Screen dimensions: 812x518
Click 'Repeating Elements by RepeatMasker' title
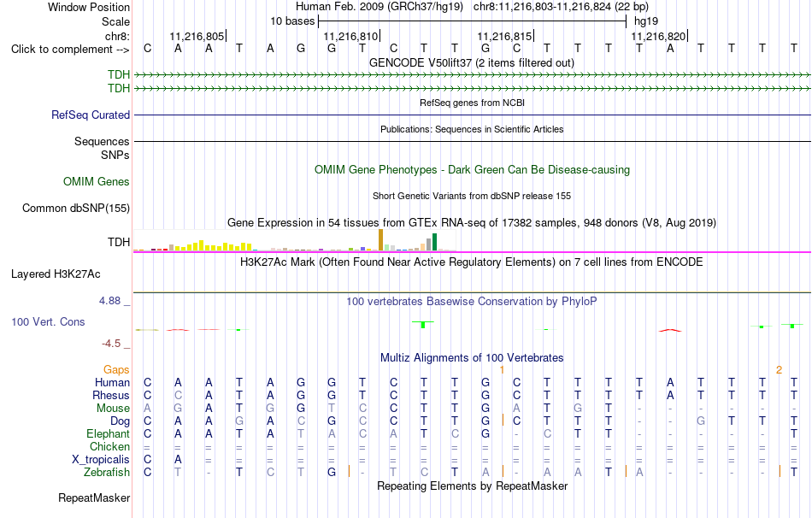coord(472,486)
